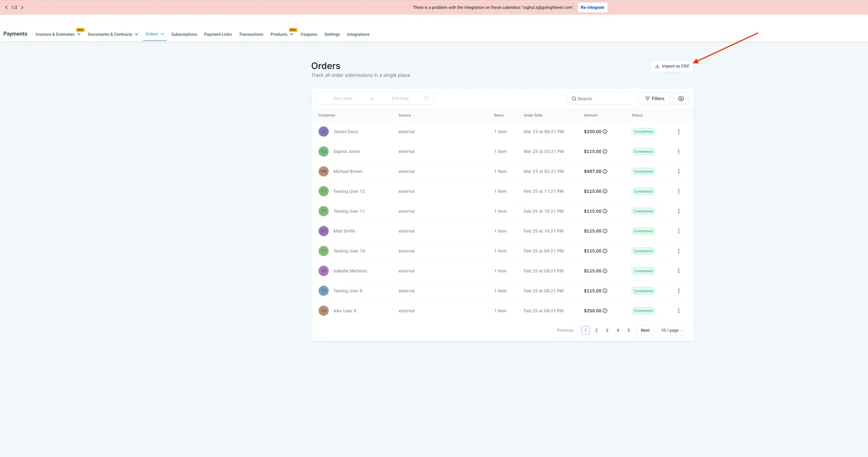Click the download icon beside Filters

(x=681, y=98)
